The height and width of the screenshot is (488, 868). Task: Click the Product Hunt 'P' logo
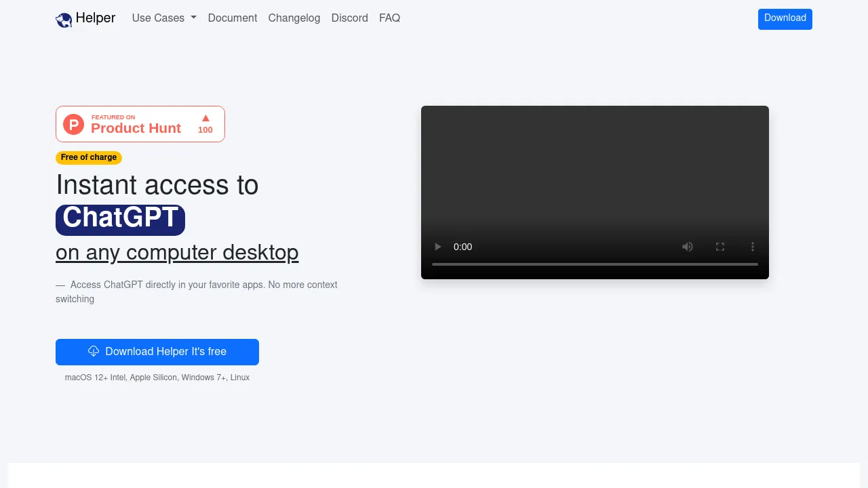pos(73,124)
